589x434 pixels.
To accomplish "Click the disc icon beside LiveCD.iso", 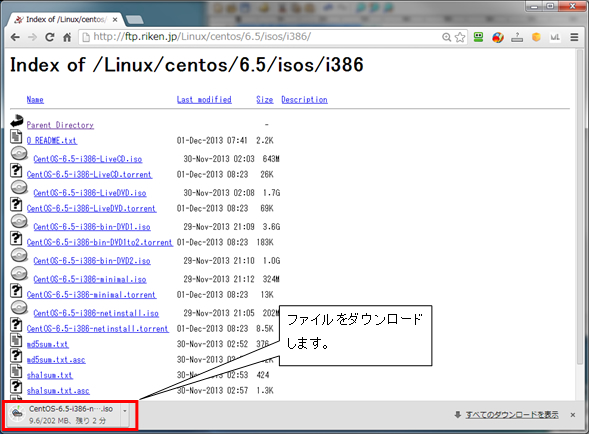I will click(19, 154).
